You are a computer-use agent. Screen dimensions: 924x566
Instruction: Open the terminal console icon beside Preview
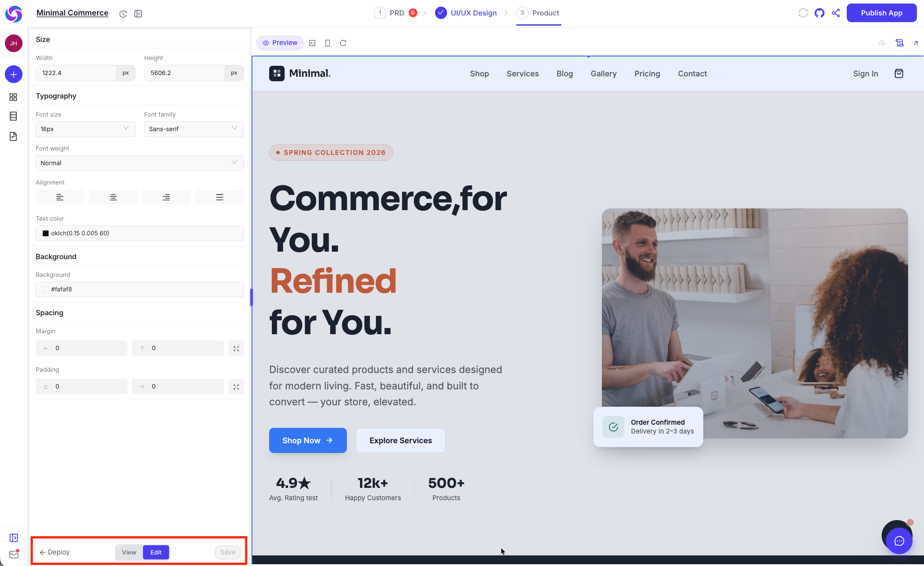312,43
